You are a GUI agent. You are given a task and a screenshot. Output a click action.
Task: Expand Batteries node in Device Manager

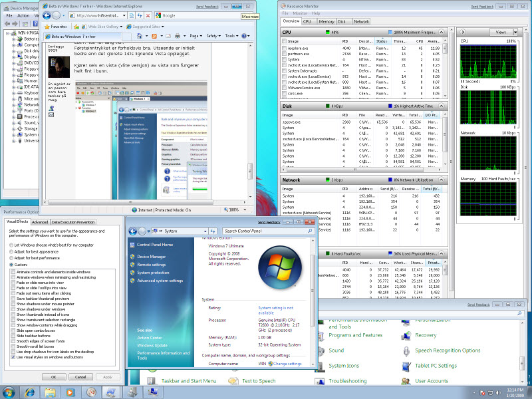(x=13, y=39)
